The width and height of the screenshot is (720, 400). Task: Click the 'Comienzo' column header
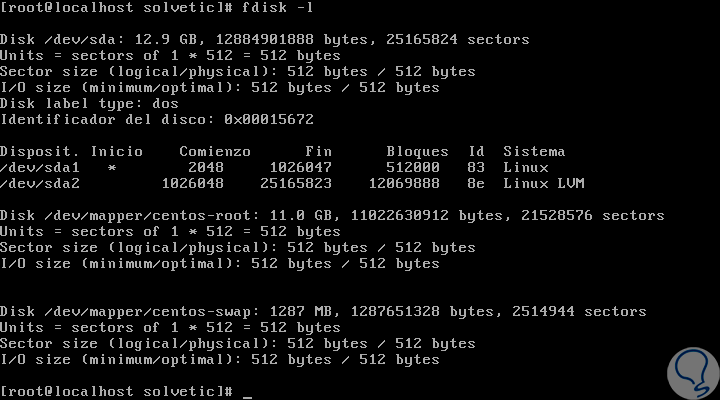(x=213, y=152)
